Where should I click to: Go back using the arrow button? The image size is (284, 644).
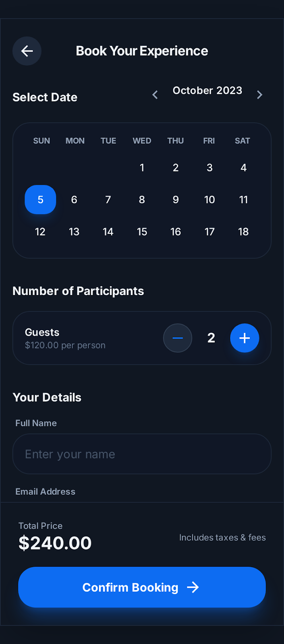27,51
